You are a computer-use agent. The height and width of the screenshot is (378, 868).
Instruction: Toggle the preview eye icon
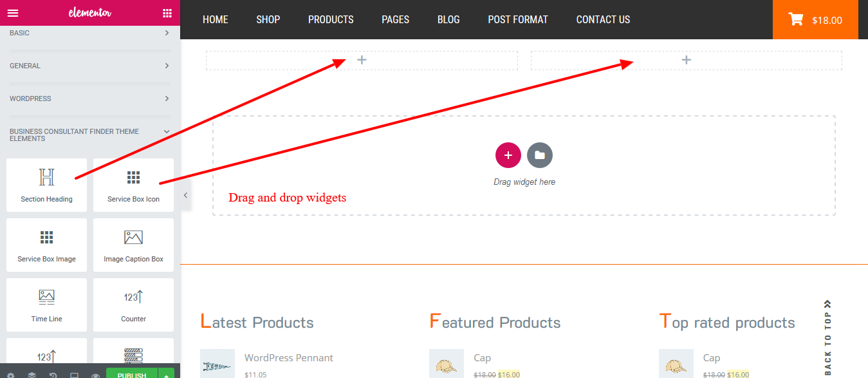click(x=95, y=375)
